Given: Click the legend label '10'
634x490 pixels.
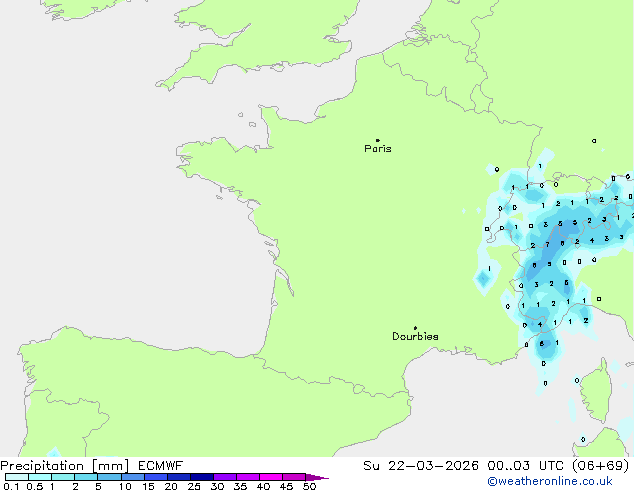Looking at the screenshot, I should coord(125,486).
